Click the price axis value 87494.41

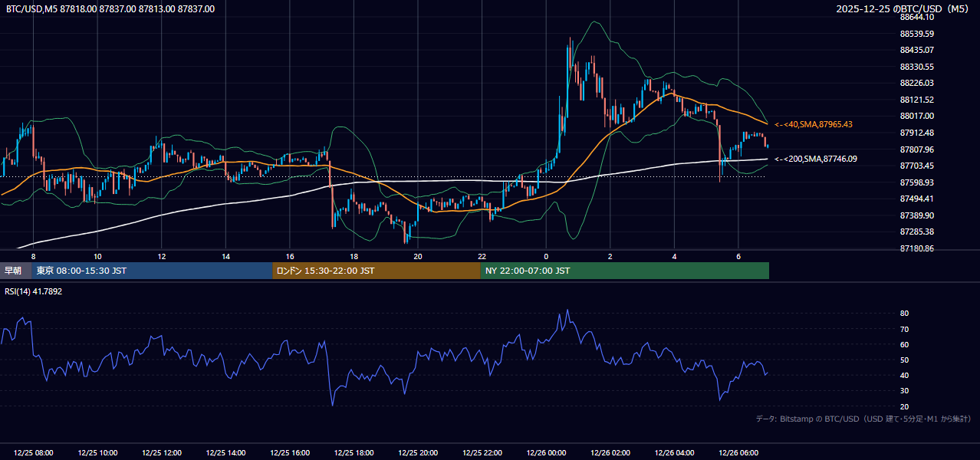coord(917,199)
